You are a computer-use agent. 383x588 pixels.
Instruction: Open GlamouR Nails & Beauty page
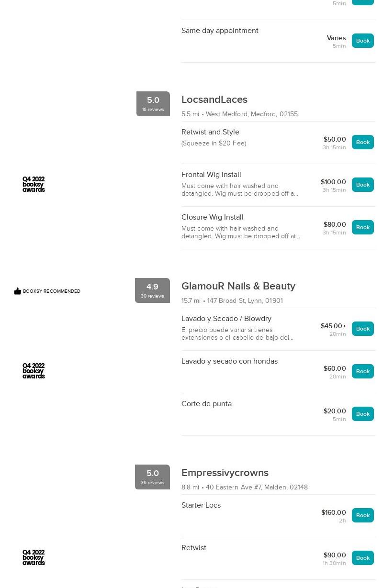(x=238, y=286)
